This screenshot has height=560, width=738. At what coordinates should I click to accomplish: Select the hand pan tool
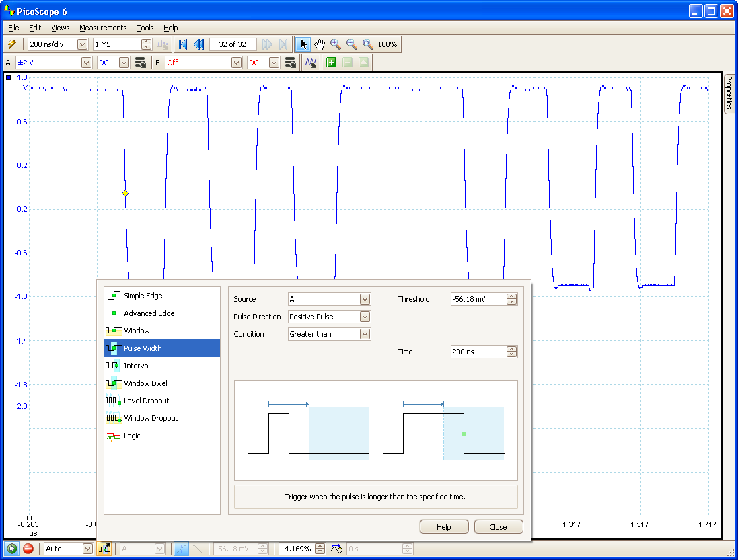click(320, 44)
